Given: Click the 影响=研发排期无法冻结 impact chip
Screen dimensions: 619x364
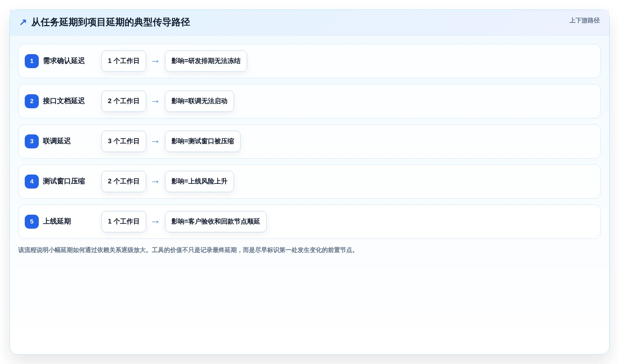Looking at the screenshot, I should [206, 61].
